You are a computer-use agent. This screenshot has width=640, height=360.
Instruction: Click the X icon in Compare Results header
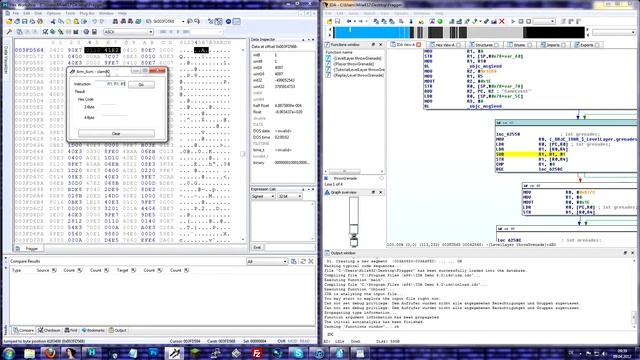(311, 261)
